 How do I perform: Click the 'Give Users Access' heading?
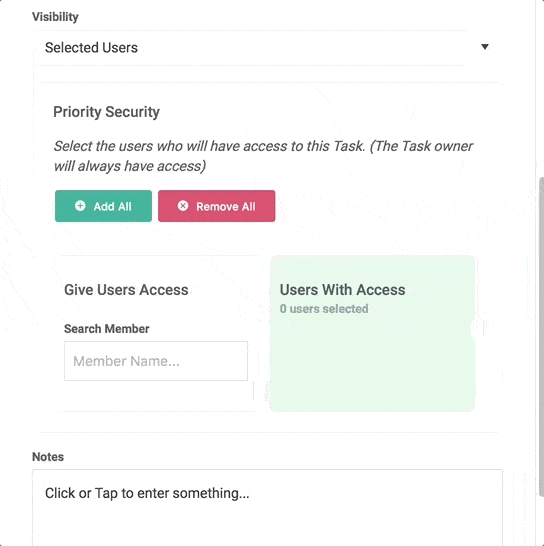click(x=126, y=290)
